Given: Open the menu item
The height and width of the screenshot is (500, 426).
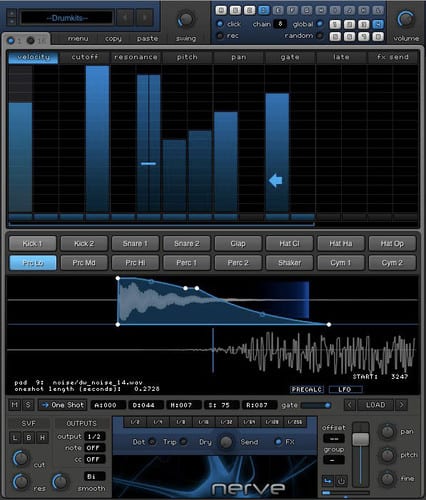Looking at the screenshot, I should (x=78, y=39).
